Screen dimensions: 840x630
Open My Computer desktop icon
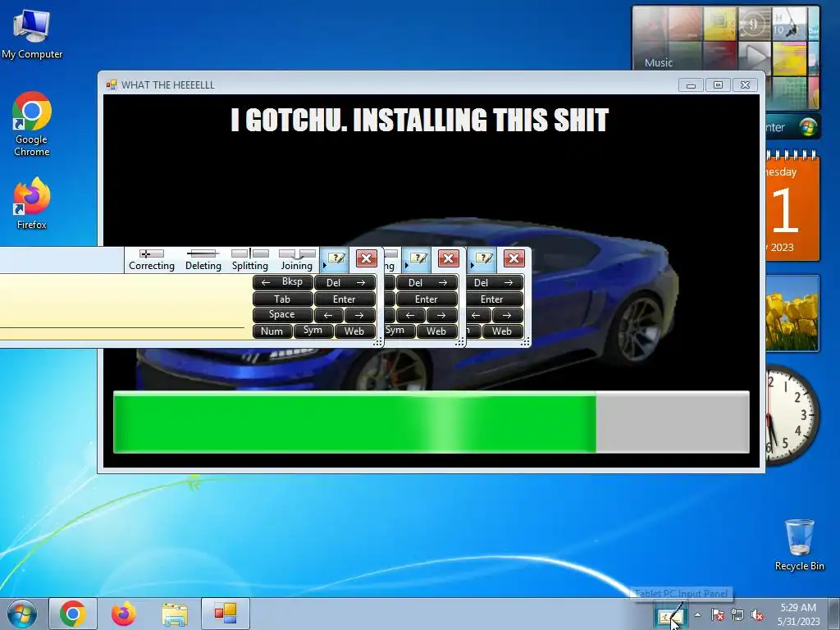pyautogui.click(x=32, y=34)
